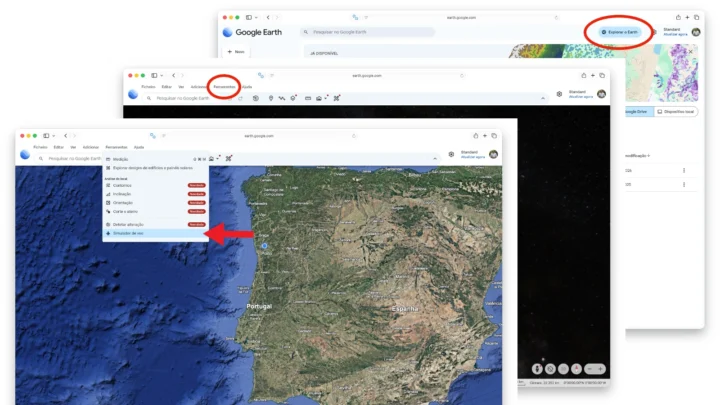The height and width of the screenshot is (405, 720).
Task: Open settings gear in middle window
Action: tap(559, 94)
